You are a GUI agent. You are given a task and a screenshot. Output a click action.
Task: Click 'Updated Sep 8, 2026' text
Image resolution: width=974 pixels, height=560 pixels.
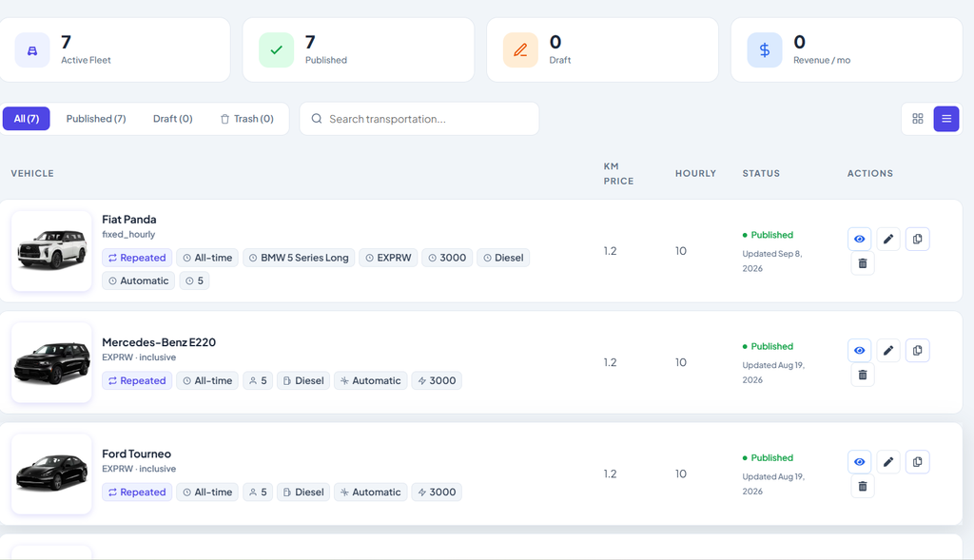772,261
